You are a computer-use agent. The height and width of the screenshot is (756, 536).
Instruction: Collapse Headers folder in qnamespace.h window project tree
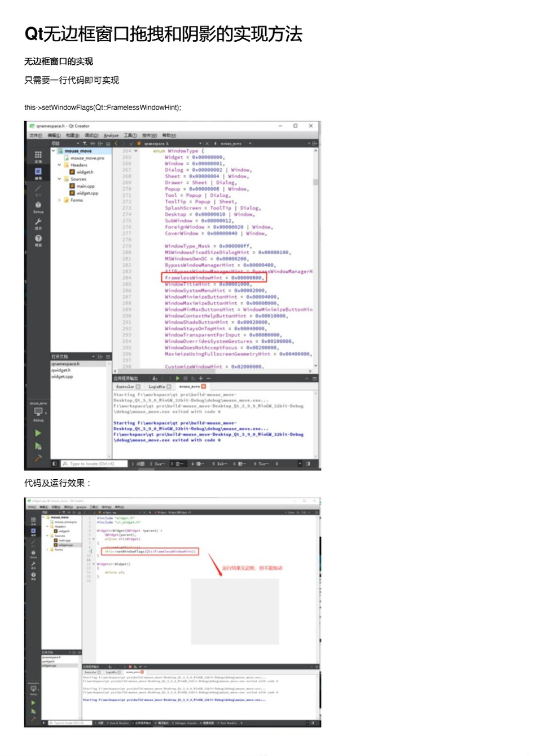pyautogui.click(x=59, y=165)
